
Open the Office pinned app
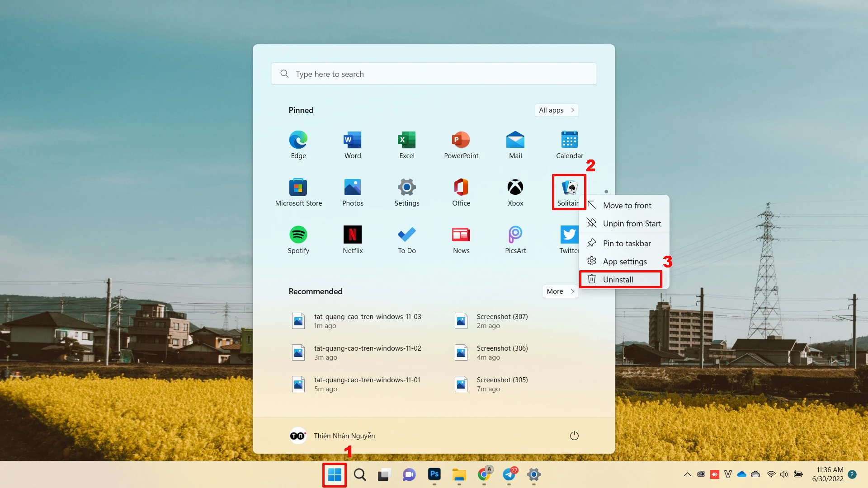tap(461, 192)
